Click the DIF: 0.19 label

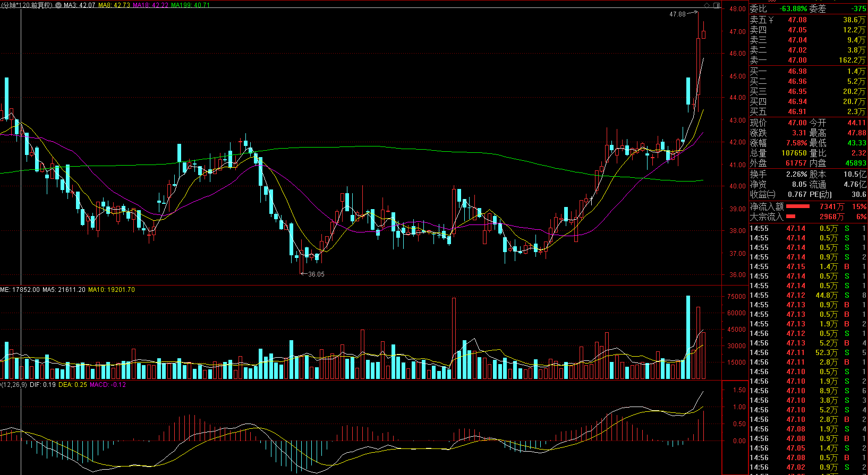[x=42, y=385]
